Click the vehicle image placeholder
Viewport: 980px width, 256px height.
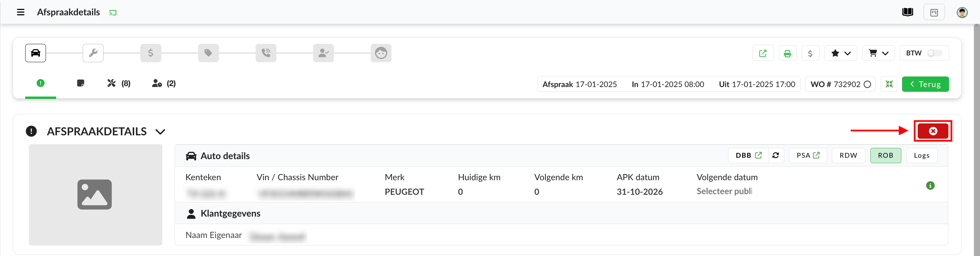coord(95,194)
